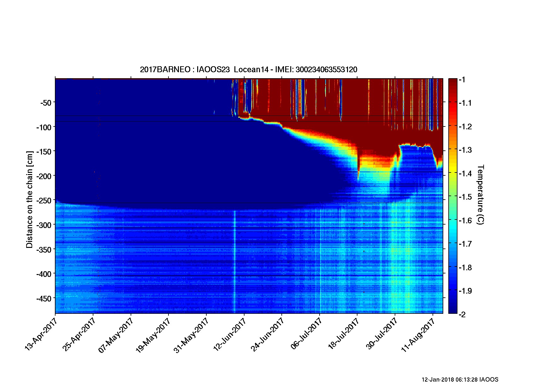Viewport: 554px width, 392px height.
Task: Select the 06-Jul-2017 date label
Action: (x=305, y=333)
